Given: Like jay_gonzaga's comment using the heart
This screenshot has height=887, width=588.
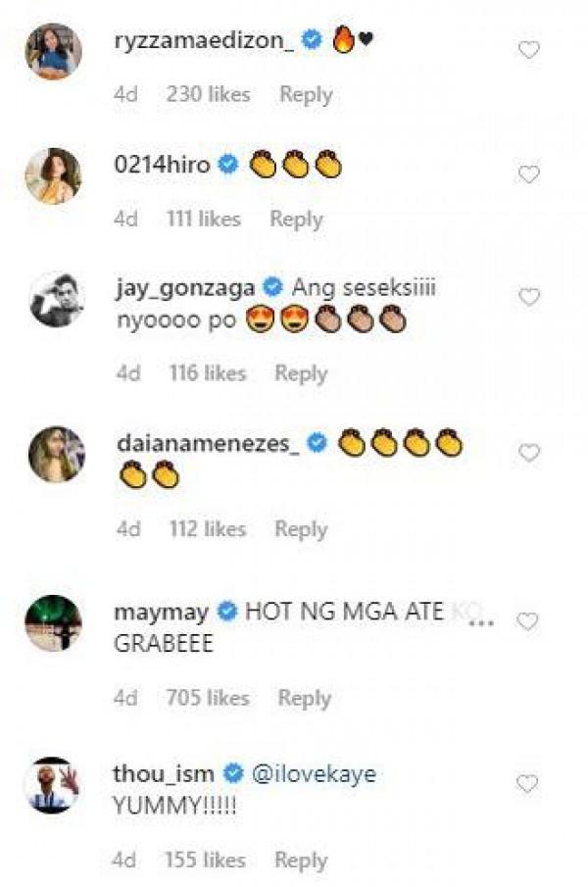Looking at the screenshot, I should 528,297.
